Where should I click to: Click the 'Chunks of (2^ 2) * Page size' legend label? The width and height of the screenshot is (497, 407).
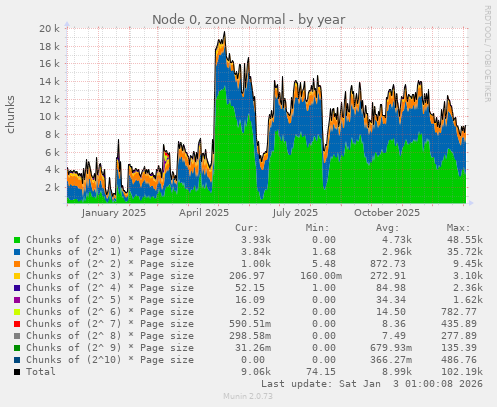[x=110, y=264]
